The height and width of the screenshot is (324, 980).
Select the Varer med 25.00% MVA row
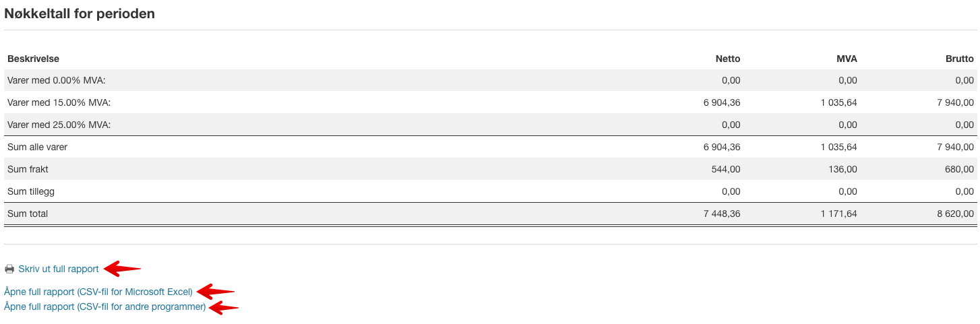coord(490,125)
